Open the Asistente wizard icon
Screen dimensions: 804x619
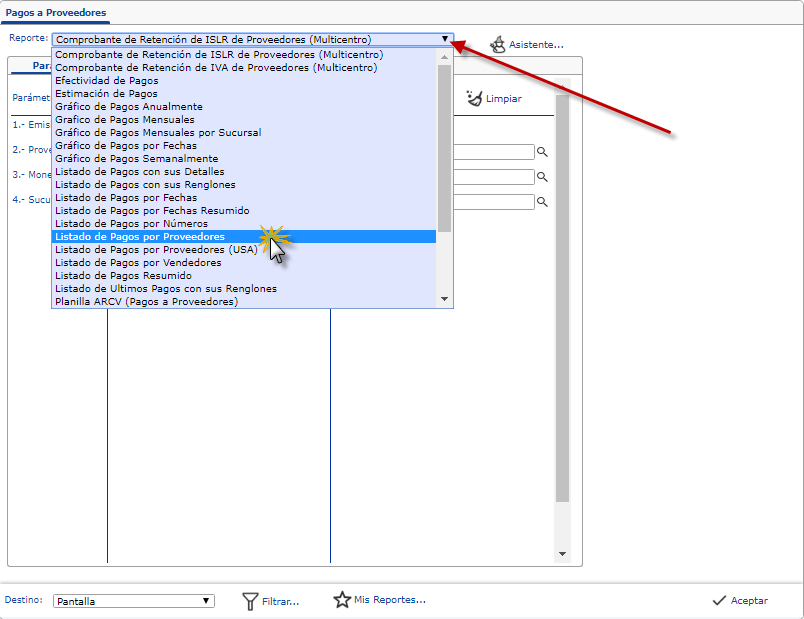coord(497,45)
